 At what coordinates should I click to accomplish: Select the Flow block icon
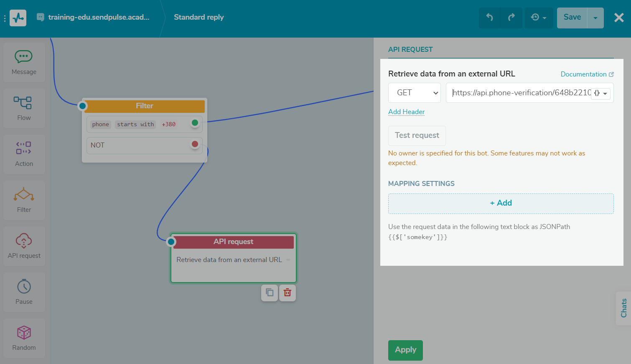click(24, 108)
